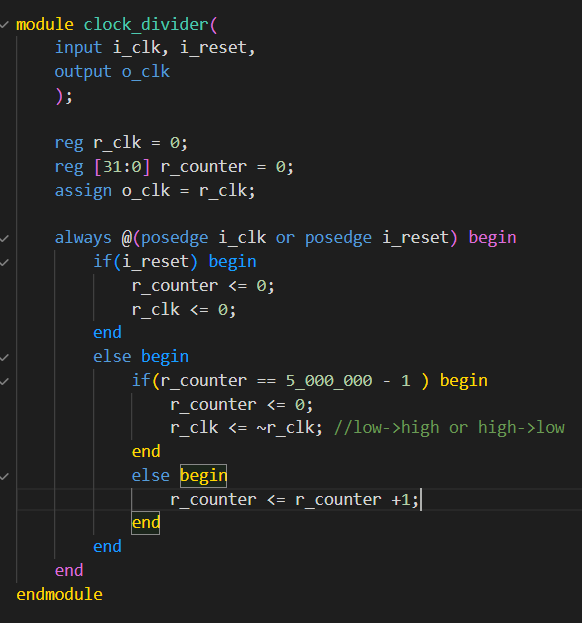This screenshot has width=582, height=623.
Task: Collapse the if(i_reset) fold chevron
Action: (4, 262)
